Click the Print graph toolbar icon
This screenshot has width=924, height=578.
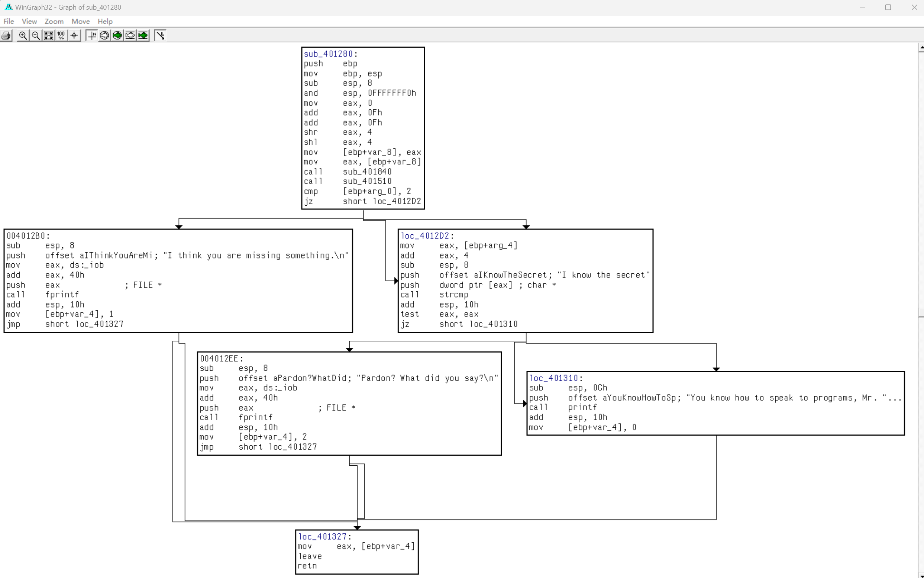[x=6, y=36]
